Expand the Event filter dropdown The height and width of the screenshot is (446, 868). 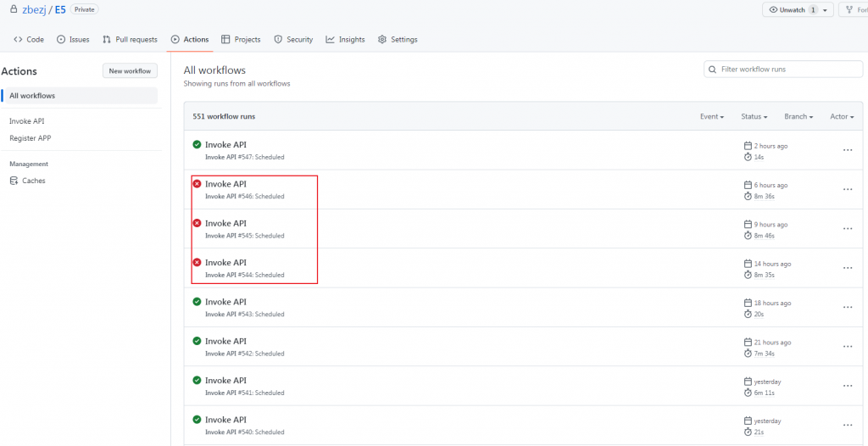point(711,117)
